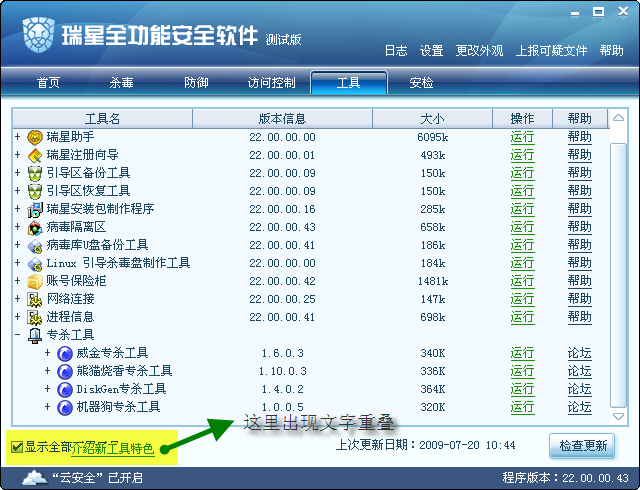Click the 操作 column header
The height and width of the screenshot is (490, 640).
click(522, 118)
